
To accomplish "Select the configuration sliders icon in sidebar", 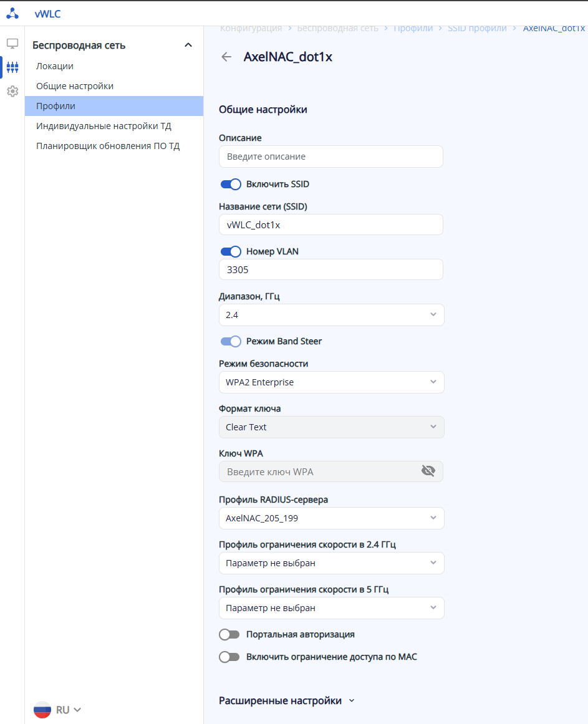I will [12, 67].
